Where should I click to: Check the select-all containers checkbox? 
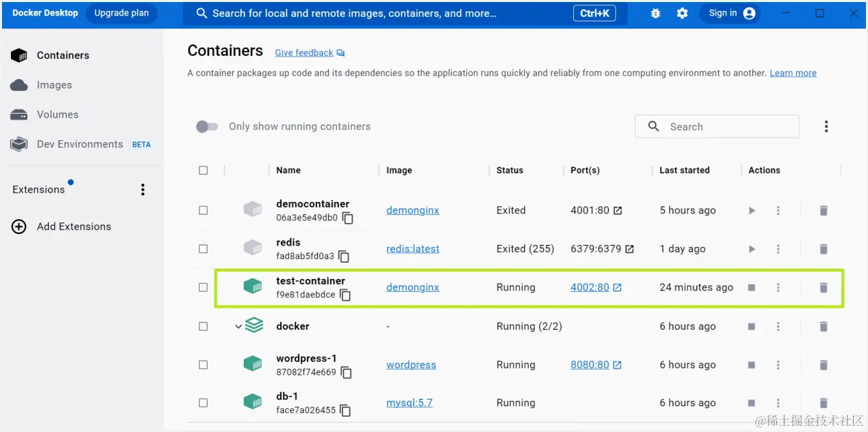coord(203,170)
